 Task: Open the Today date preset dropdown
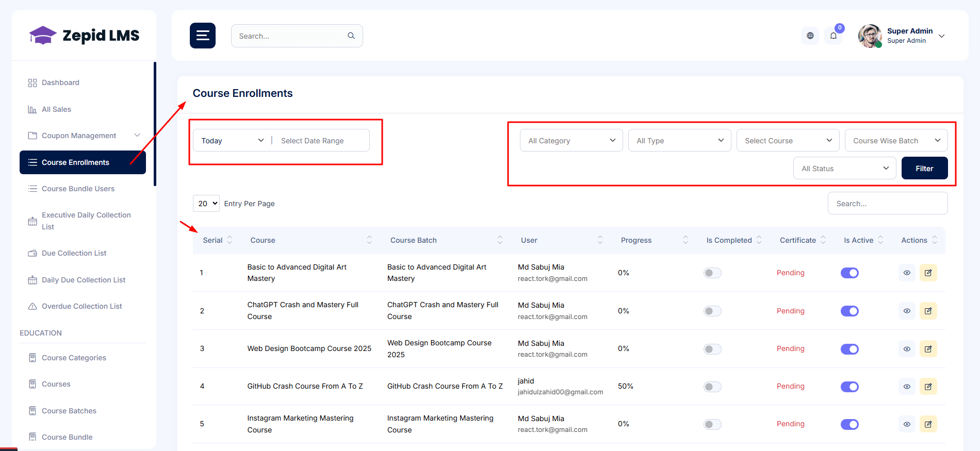click(x=233, y=140)
